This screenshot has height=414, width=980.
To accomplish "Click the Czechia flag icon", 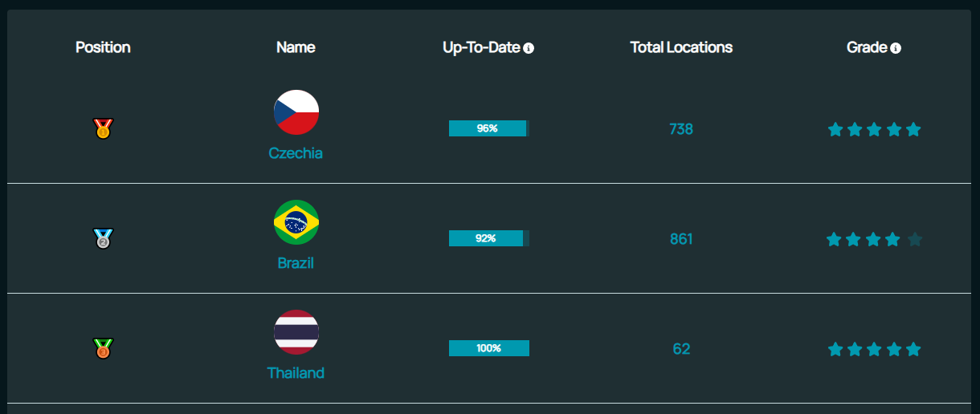I will (296, 112).
